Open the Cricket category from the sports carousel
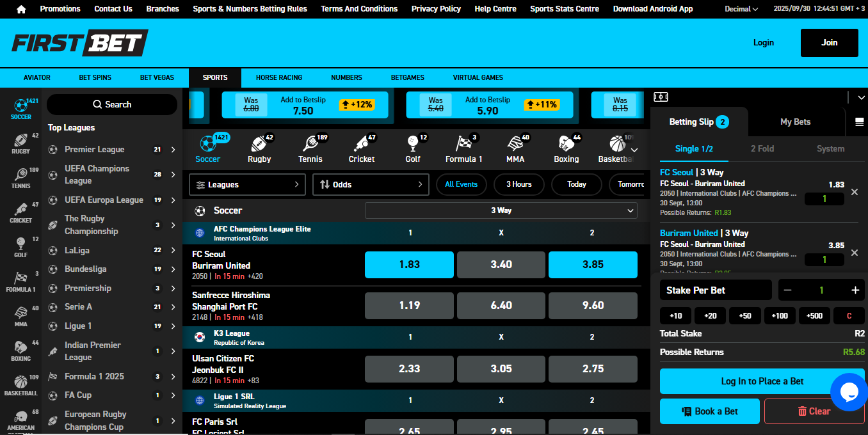This screenshot has height=435, width=868. (x=362, y=148)
